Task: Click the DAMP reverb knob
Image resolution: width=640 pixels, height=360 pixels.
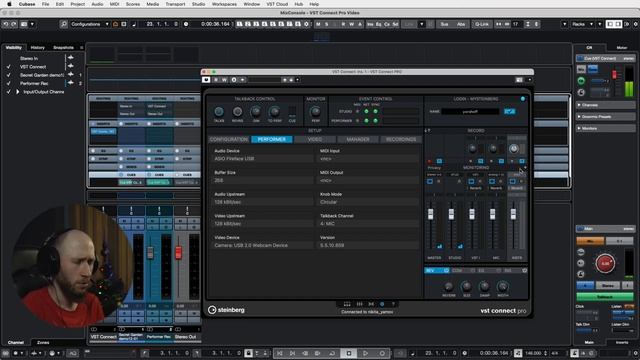Action: click(484, 287)
